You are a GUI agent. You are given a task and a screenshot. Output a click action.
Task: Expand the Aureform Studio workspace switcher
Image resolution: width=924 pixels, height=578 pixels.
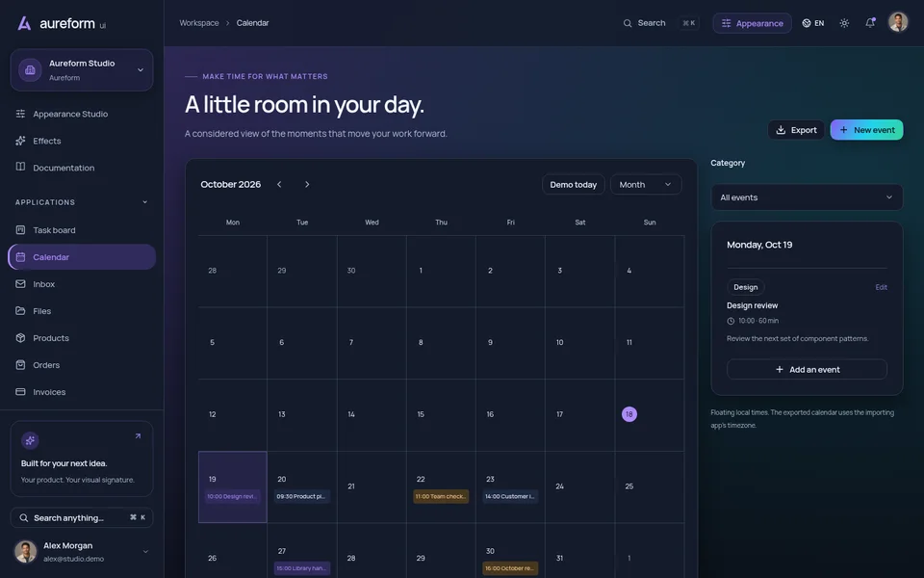click(x=82, y=70)
